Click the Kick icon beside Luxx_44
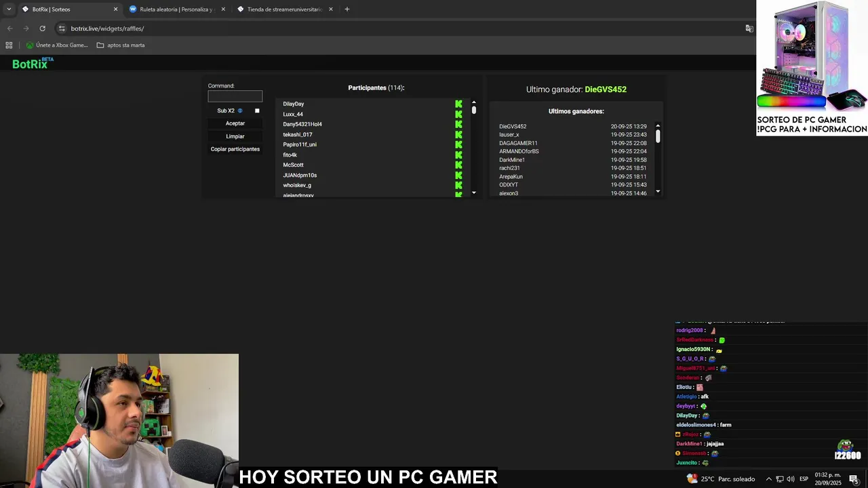Image resolution: width=868 pixels, height=488 pixels. coord(458,115)
